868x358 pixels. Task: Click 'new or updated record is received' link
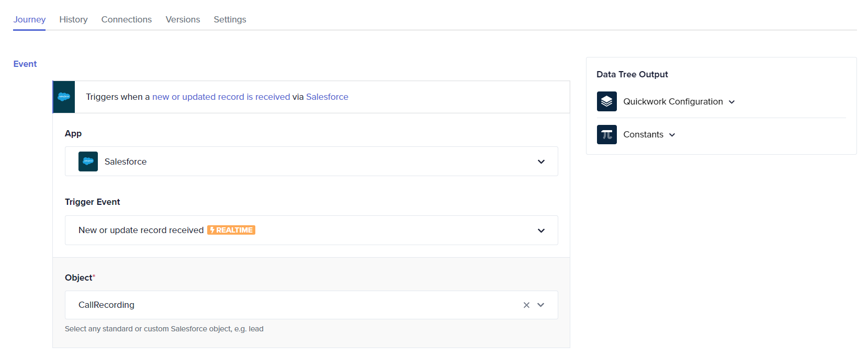(x=221, y=97)
